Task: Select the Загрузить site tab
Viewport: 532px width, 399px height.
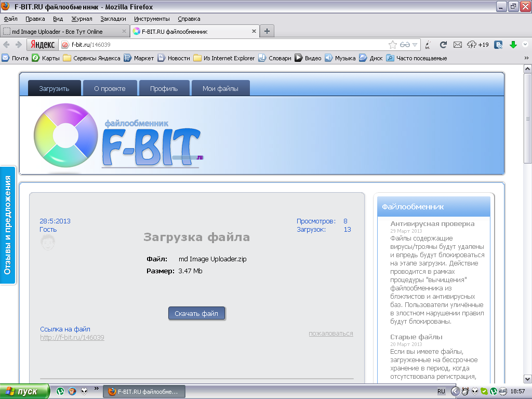Action: click(54, 88)
